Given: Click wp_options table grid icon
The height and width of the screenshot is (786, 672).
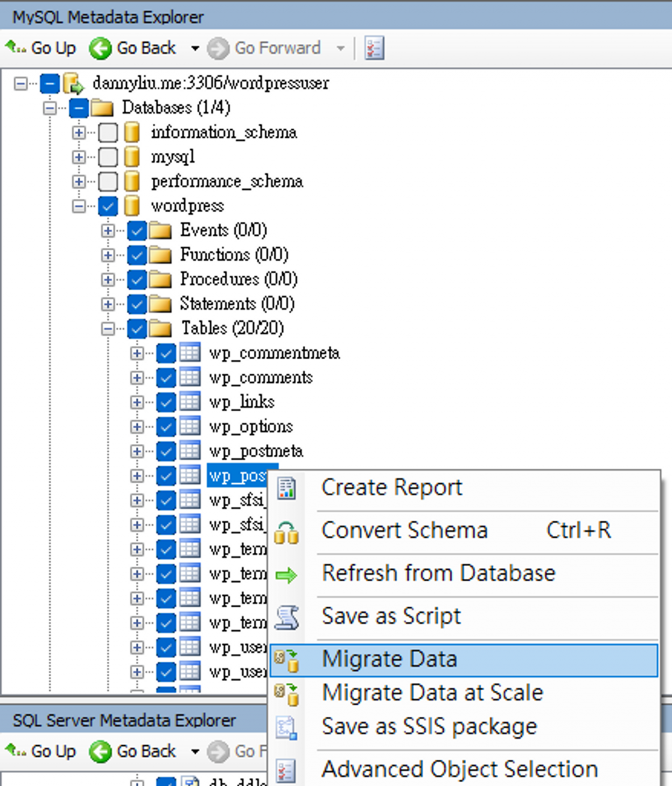Looking at the screenshot, I should tap(190, 426).
